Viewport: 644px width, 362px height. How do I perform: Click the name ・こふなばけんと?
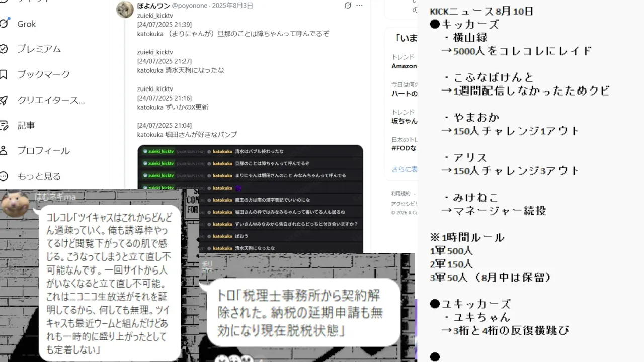[488, 77]
